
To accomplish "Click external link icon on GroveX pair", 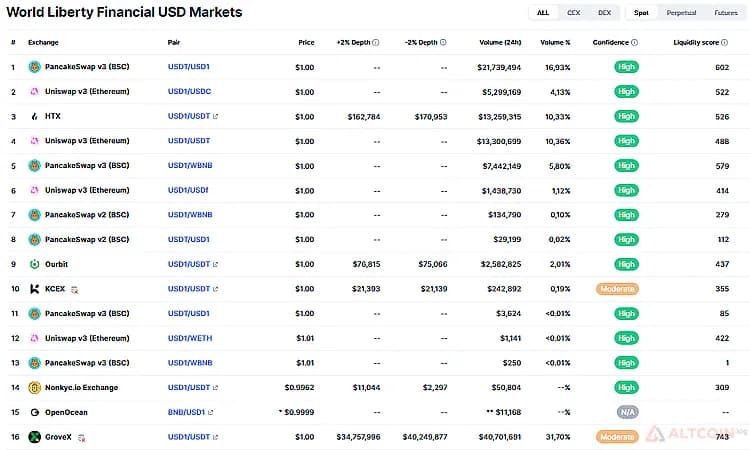I will (x=215, y=437).
